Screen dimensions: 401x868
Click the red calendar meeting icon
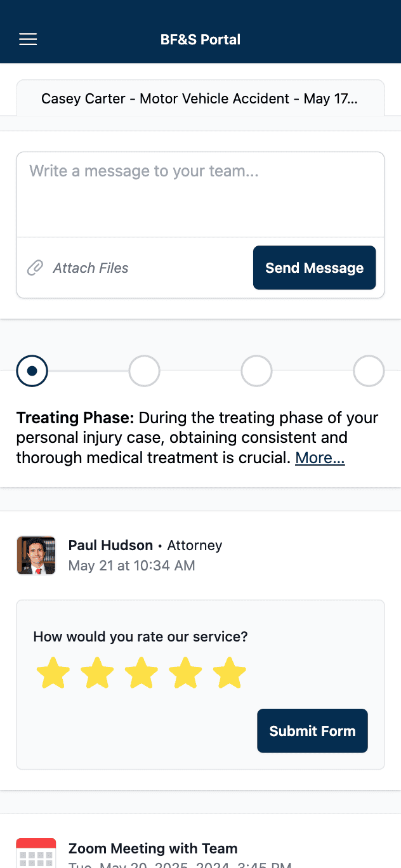coord(36,853)
